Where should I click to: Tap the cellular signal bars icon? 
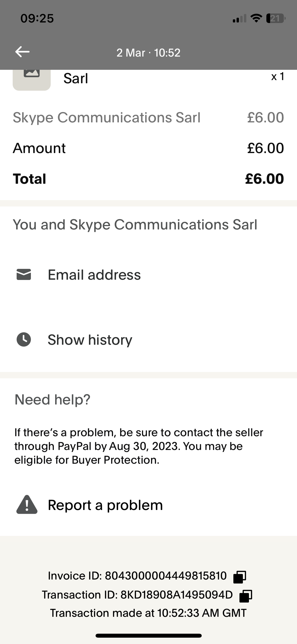pos(239,19)
